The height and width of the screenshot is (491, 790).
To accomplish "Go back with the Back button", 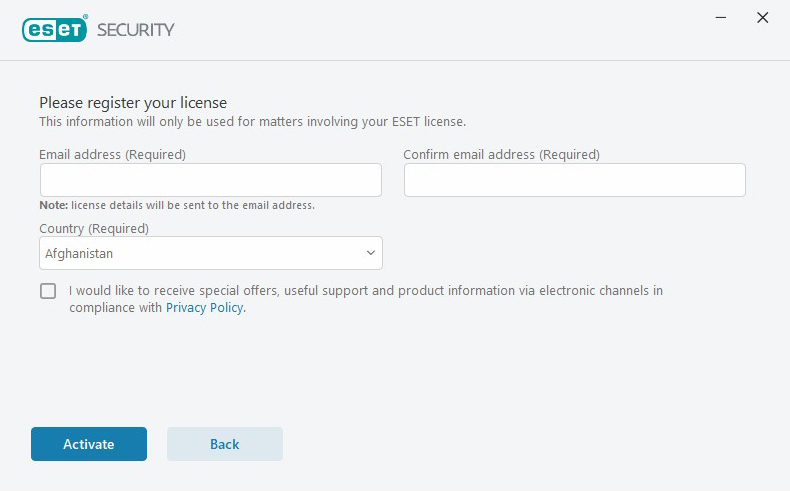I will point(225,444).
